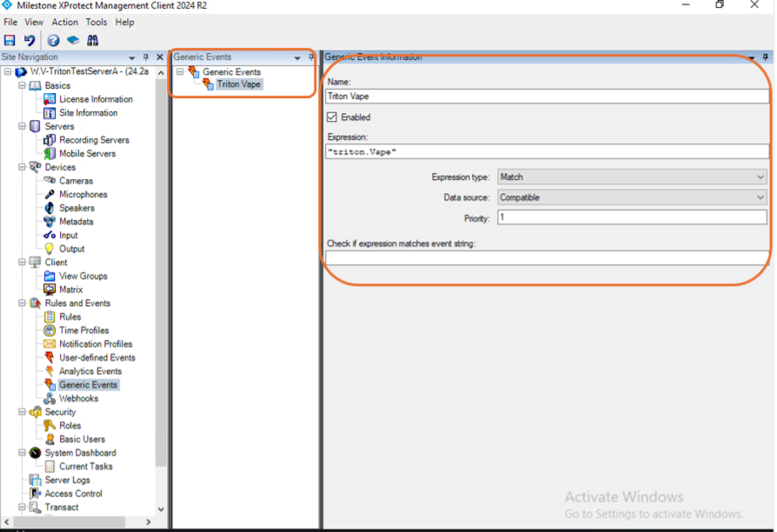Pin the Site Navigation panel

(146, 57)
